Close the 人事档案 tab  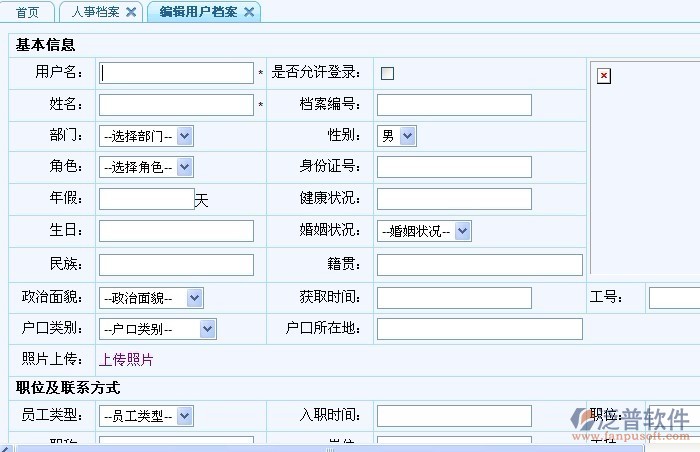pyautogui.click(x=131, y=12)
